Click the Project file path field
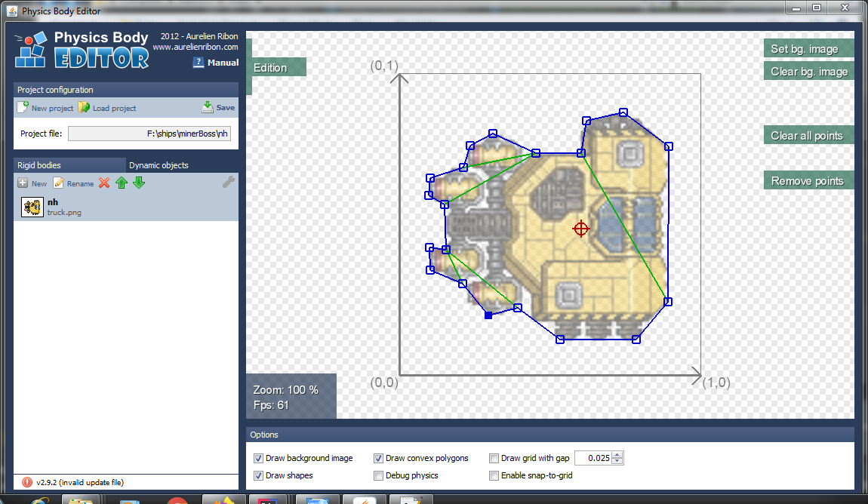The image size is (868, 504). 149,134
